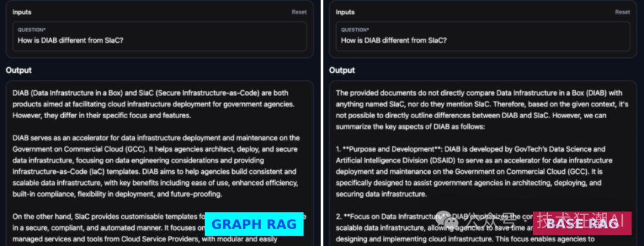Click the left Inputs section header
The height and width of the screenshot is (246, 644).
(x=23, y=12)
